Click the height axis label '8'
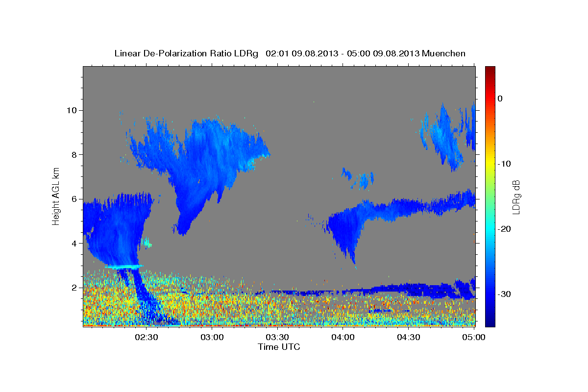The width and height of the screenshot is (588, 392). [75, 155]
